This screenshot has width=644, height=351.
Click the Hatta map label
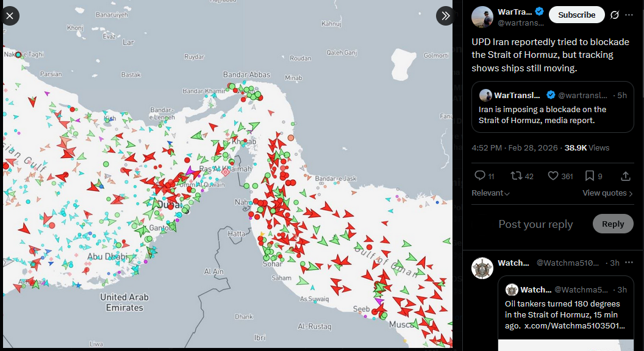pyautogui.click(x=237, y=233)
